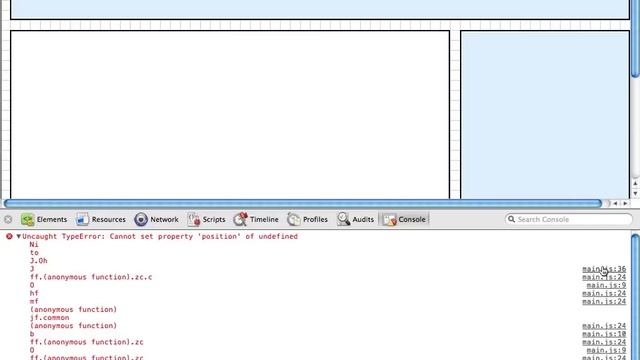Viewport: 640px width, 360px height.
Task: Switch to the Profiles panel
Action: click(307, 220)
